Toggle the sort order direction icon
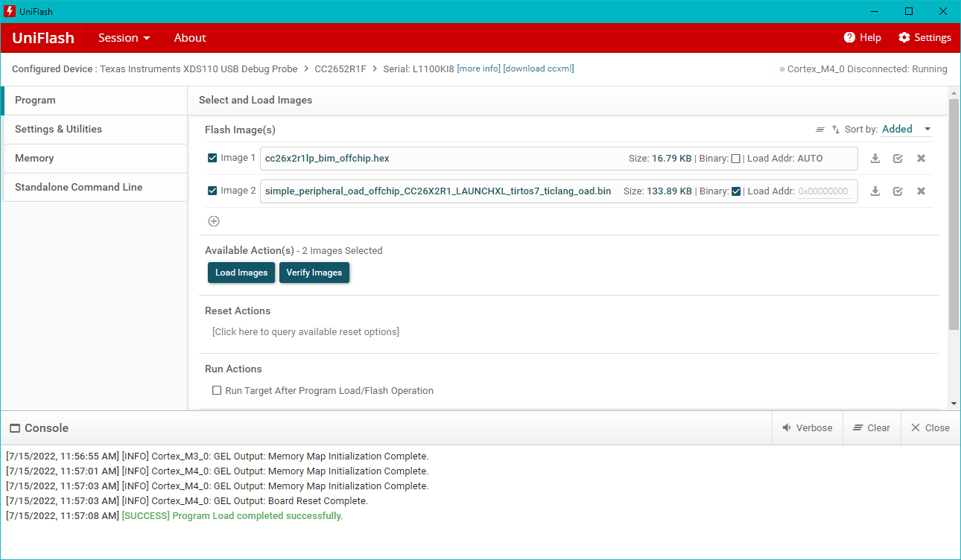 pyautogui.click(x=836, y=130)
